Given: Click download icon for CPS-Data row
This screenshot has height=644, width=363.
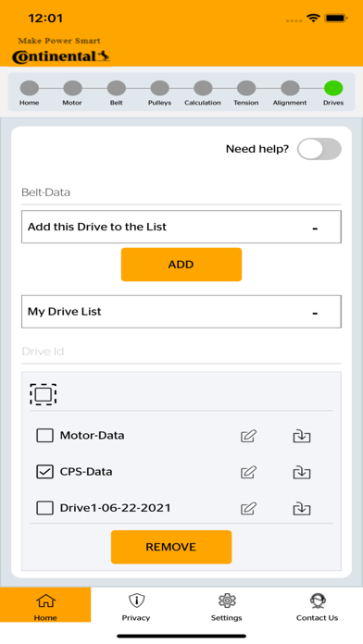Looking at the screenshot, I should coord(302,472).
